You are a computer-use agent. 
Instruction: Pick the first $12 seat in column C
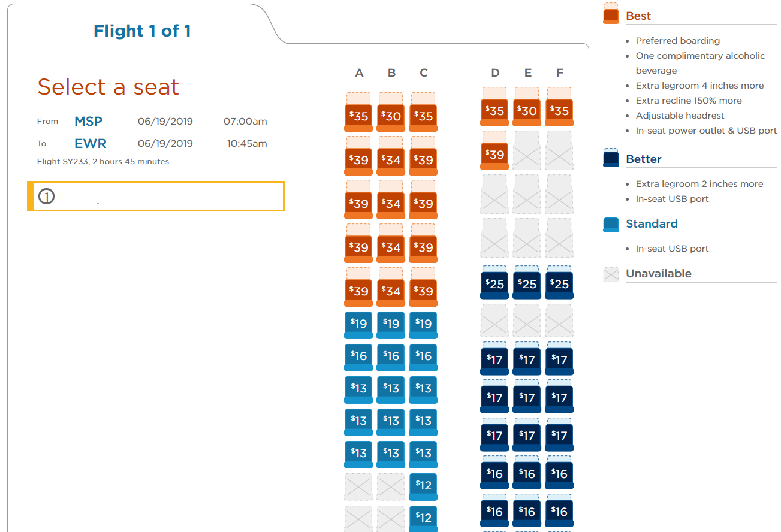pos(423,486)
